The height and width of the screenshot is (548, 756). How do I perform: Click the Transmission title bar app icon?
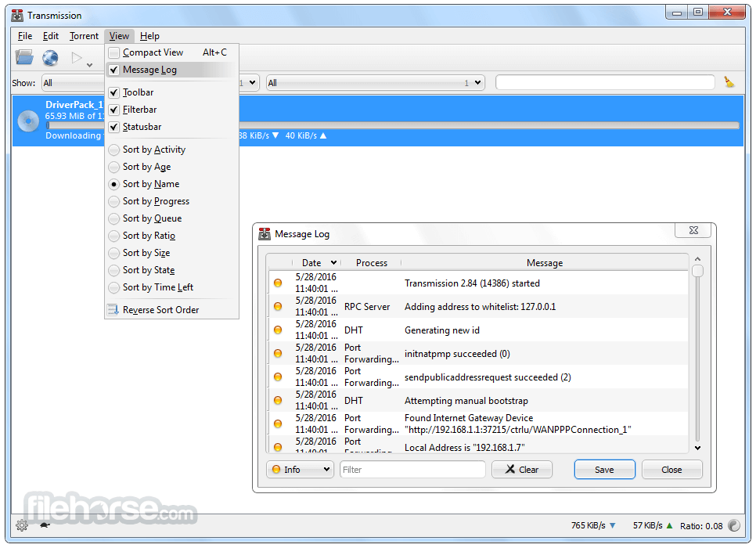pos(17,16)
